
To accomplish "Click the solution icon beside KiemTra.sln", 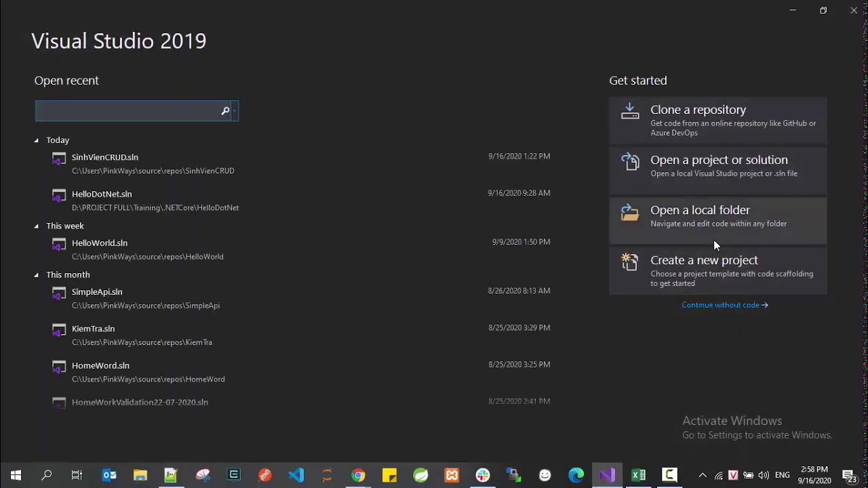I will 59,329.
